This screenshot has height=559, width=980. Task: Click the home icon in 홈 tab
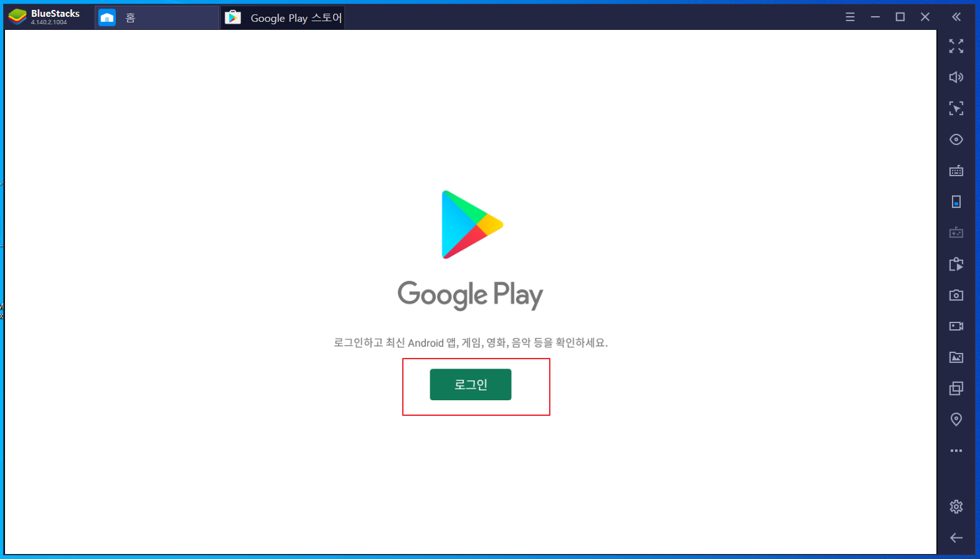pyautogui.click(x=107, y=17)
